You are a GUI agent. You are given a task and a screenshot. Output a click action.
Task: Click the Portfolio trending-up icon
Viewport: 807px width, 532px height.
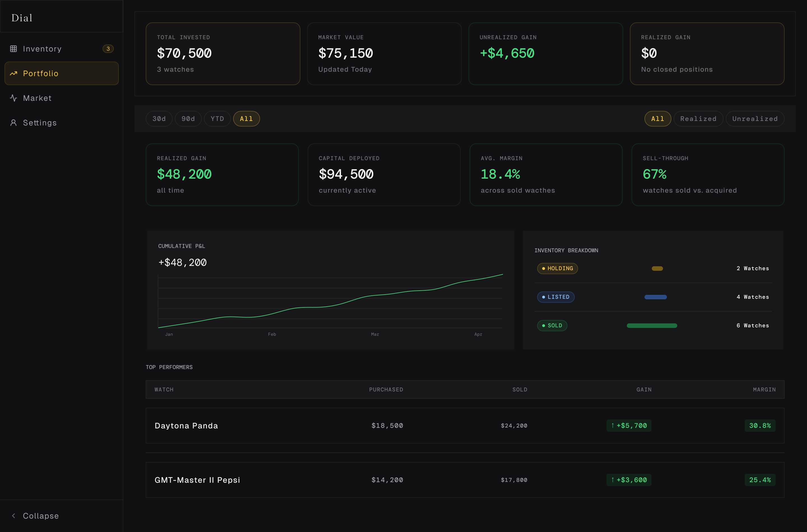(13, 73)
